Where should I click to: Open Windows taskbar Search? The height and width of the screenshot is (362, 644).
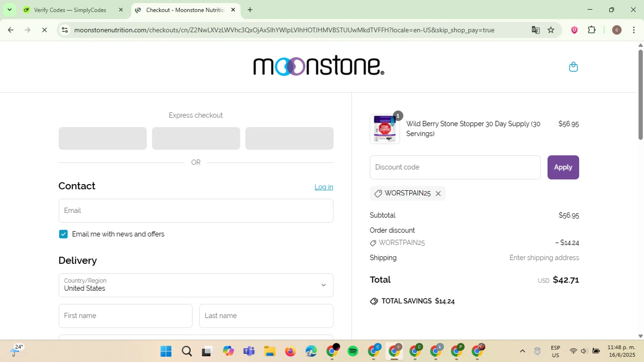coord(187,351)
